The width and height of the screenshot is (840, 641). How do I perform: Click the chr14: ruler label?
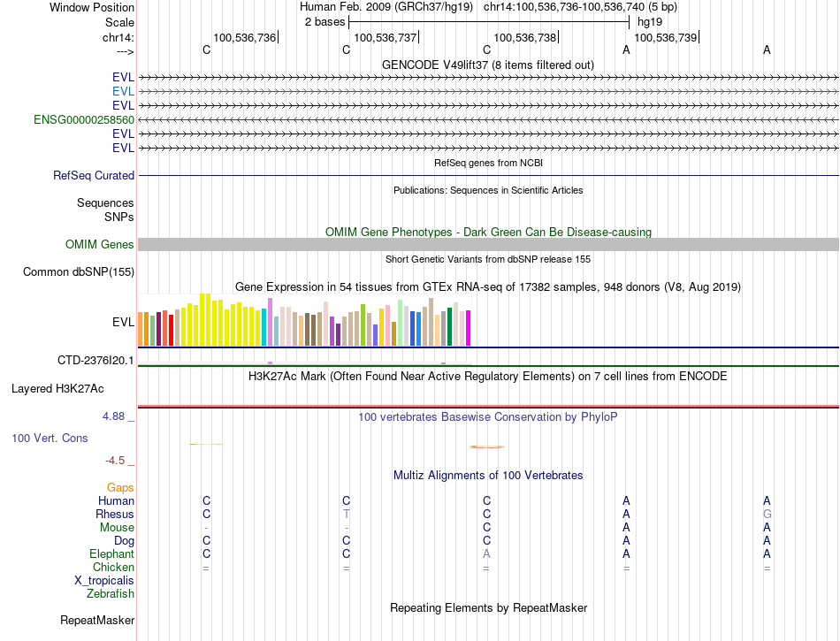pyautogui.click(x=118, y=37)
